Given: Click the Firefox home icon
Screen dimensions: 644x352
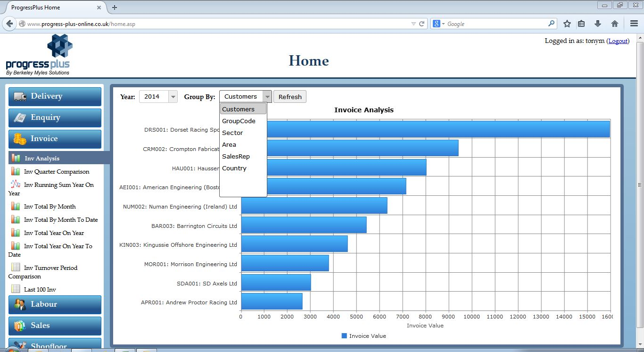Looking at the screenshot, I should [x=614, y=24].
